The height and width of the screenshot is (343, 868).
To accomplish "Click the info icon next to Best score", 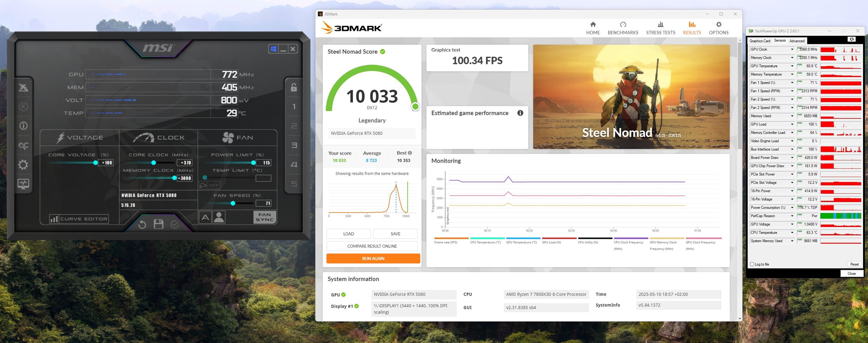I will (x=410, y=153).
